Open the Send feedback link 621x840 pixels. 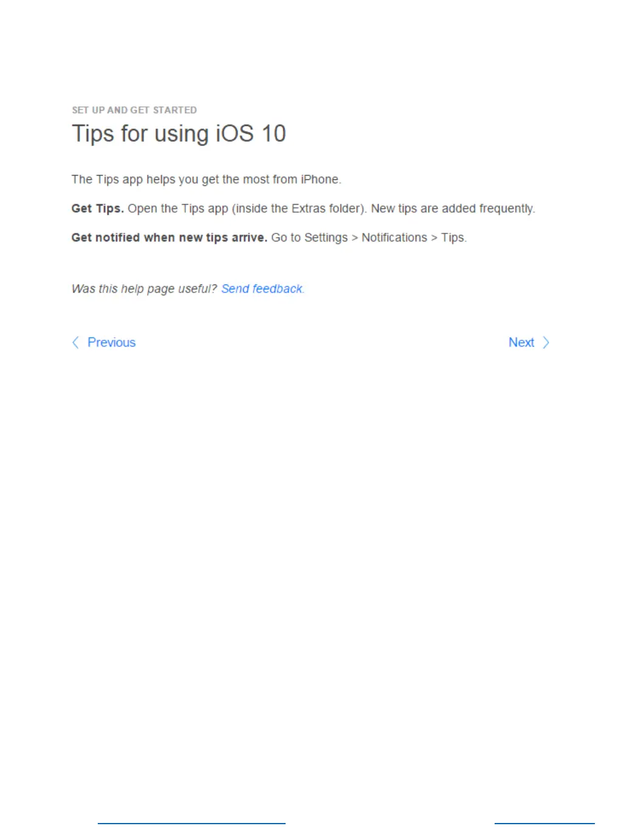point(262,289)
